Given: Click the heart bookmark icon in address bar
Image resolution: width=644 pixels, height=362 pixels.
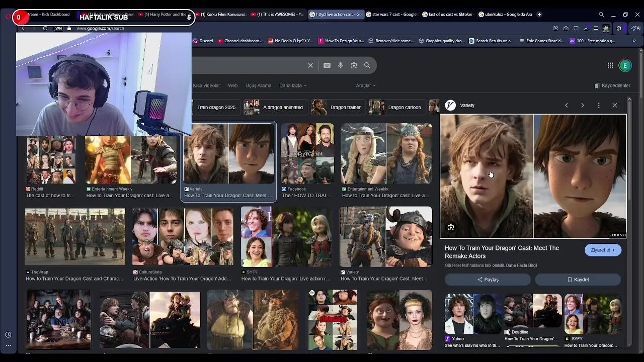Looking at the screenshot, I should pyautogui.click(x=576, y=28).
